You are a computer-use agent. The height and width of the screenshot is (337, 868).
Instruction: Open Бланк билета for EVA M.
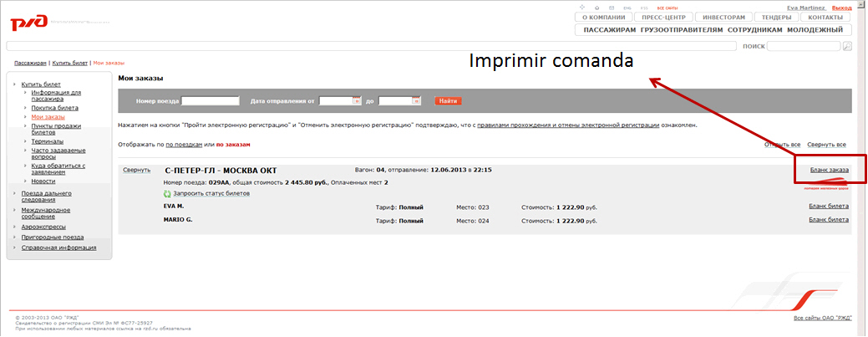coord(829,206)
